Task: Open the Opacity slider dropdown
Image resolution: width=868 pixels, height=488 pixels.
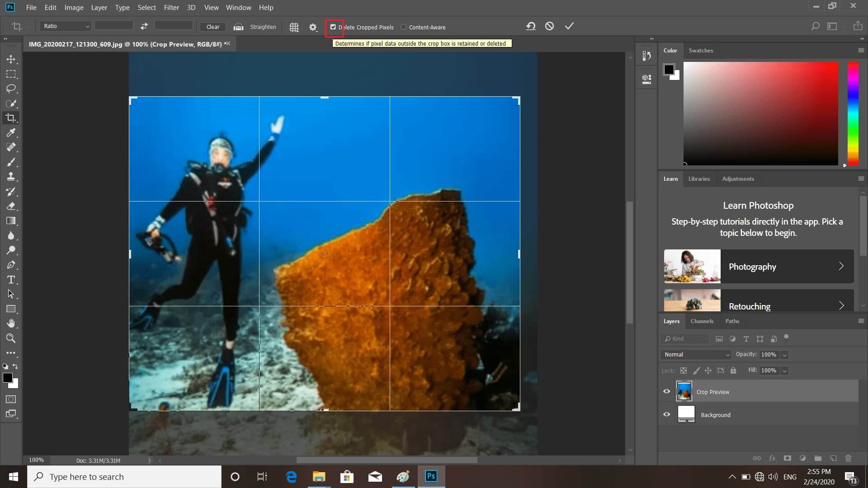Action: point(785,355)
